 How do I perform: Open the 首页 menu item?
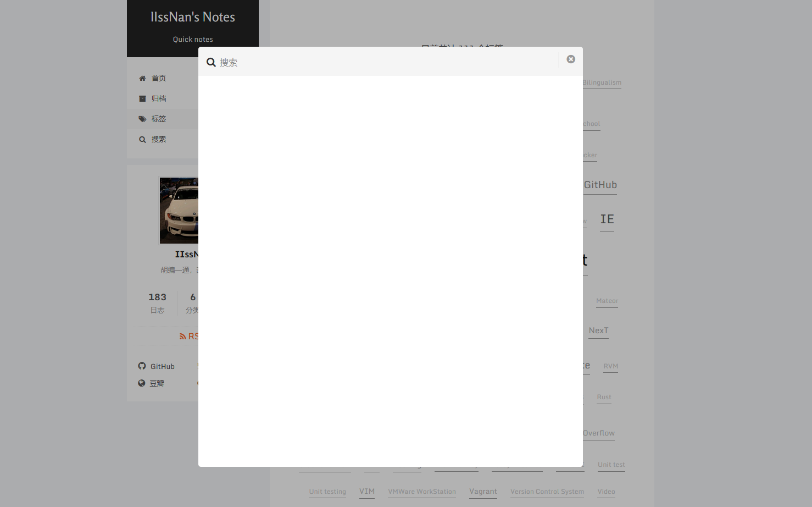tap(159, 79)
